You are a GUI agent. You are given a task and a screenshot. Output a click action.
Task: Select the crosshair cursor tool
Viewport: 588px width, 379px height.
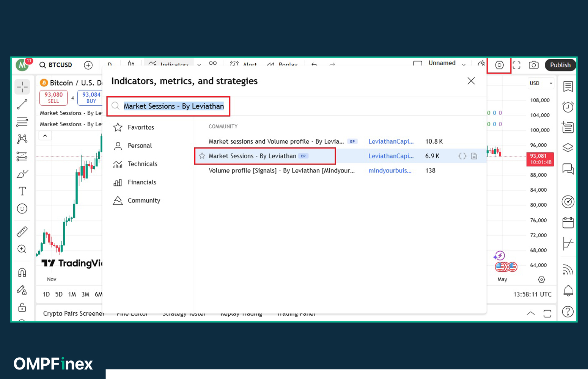[x=22, y=87]
